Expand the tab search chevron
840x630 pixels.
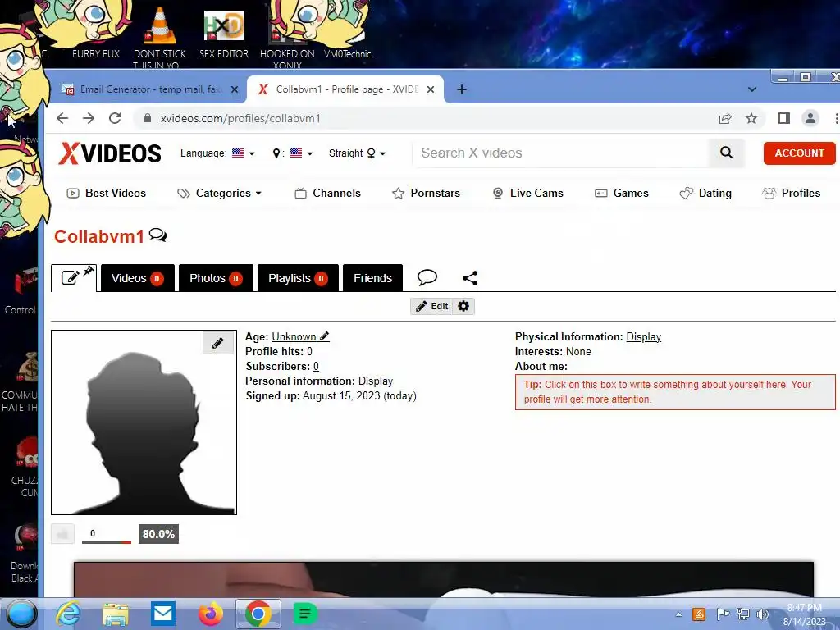(751, 89)
